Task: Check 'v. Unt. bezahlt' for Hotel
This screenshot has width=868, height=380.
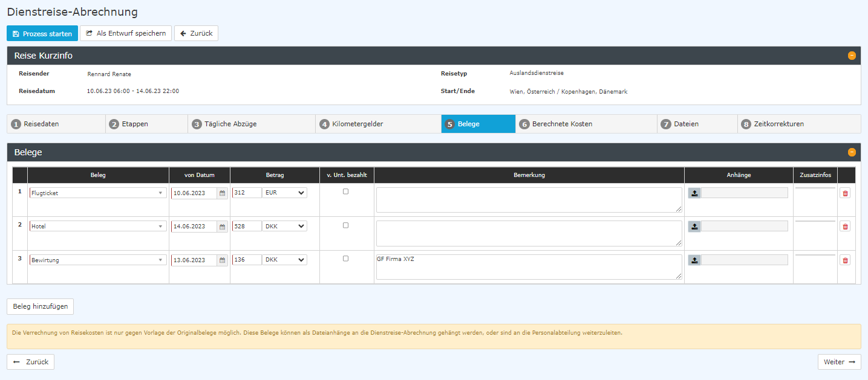Action: pos(346,225)
